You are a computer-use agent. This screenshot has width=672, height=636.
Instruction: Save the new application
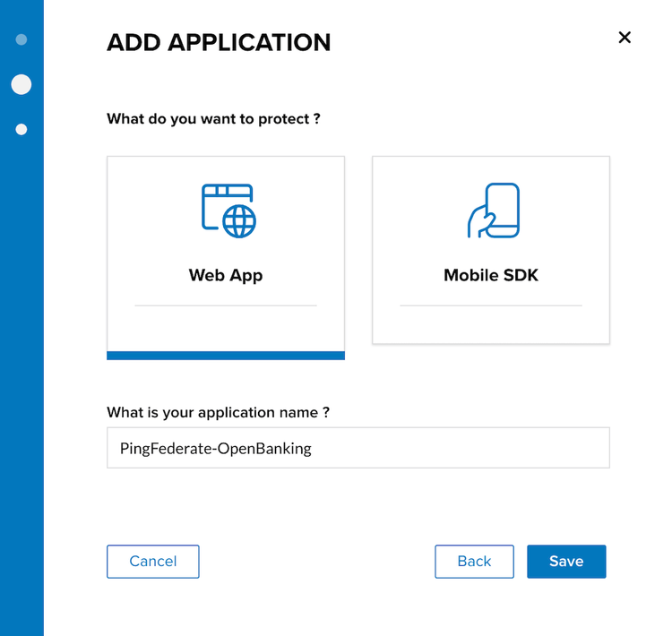pos(566,562)
